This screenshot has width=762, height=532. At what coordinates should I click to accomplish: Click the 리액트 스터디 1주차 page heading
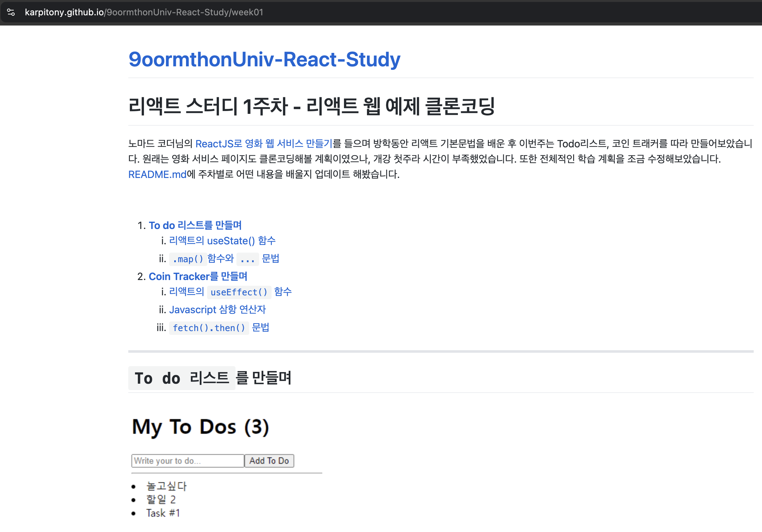click(x=311, y=107)
